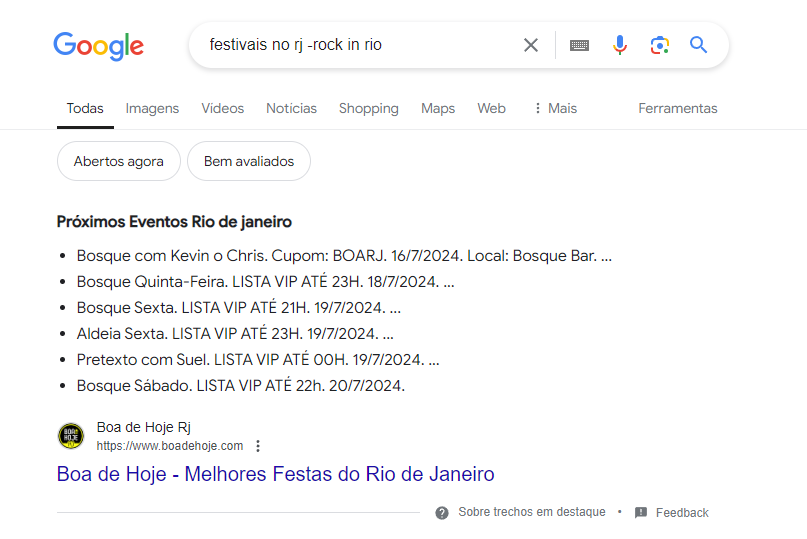Viewport: 807px width, 539px height.
Task: Toggle the Bem avaliados filter chip
Action: pyautogui.click(x=249, y=161)
